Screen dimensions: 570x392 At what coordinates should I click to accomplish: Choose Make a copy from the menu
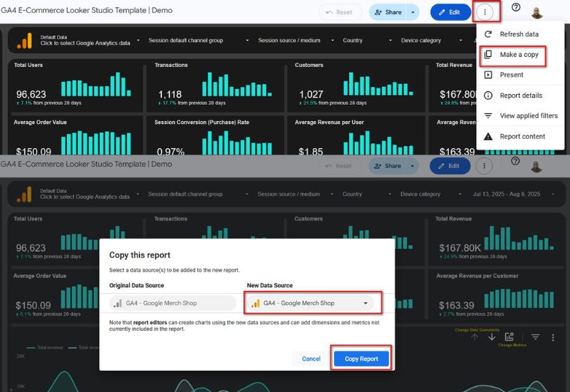click(520, 55)
